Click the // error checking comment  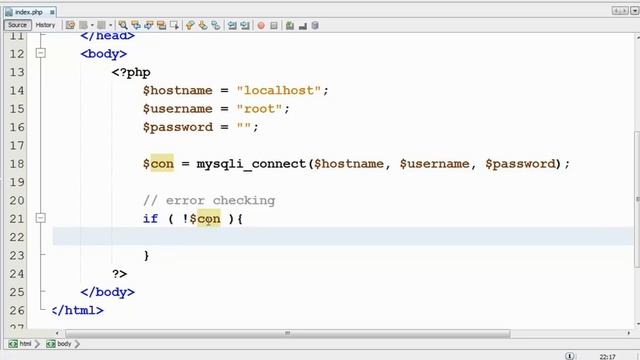coord(209,200)
